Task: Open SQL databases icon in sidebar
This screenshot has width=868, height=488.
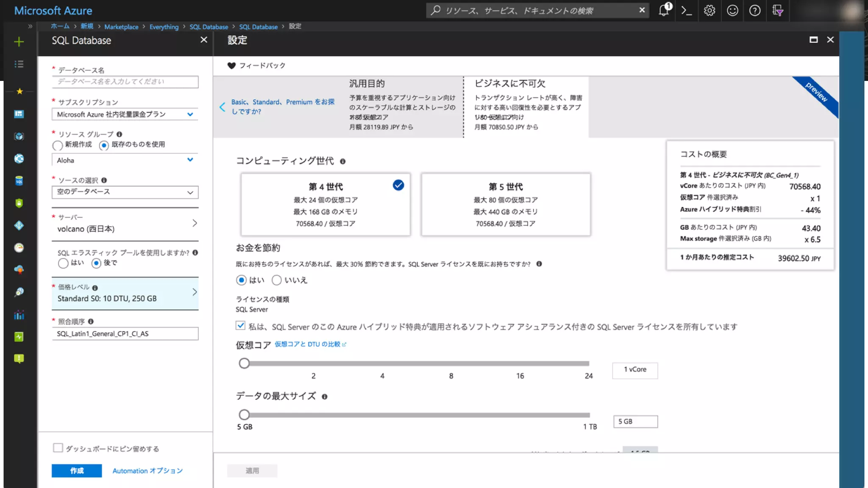Action: coord(19,181)
